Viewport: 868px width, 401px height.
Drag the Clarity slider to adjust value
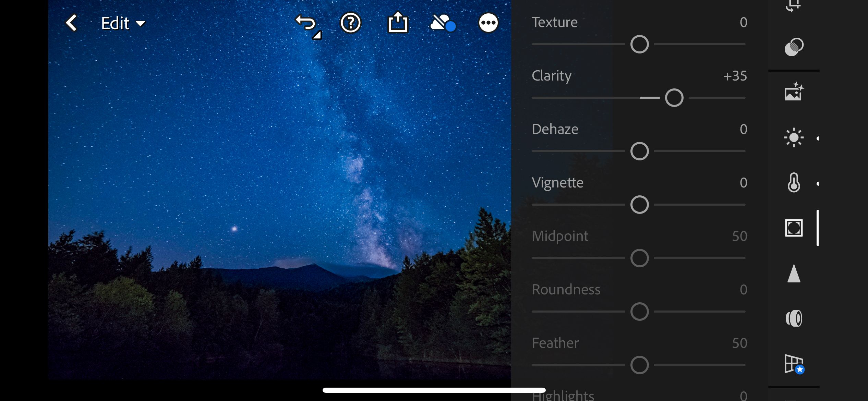coord(674,97)
